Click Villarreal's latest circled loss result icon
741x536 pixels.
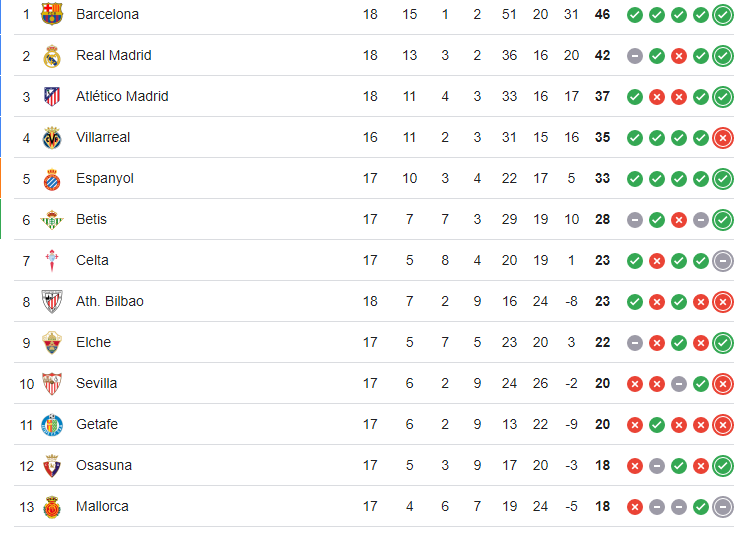click(723, 137)
